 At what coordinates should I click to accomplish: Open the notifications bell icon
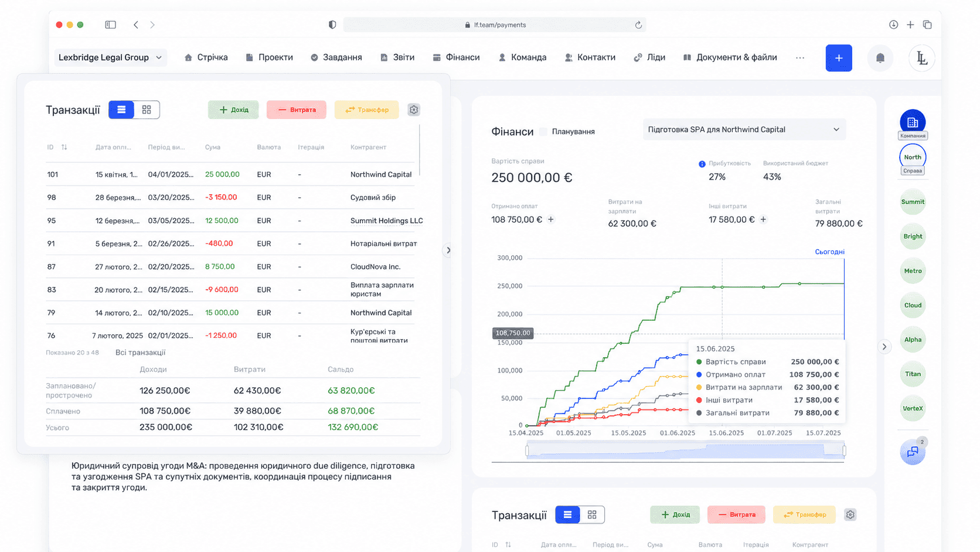[x=880, y=57]
